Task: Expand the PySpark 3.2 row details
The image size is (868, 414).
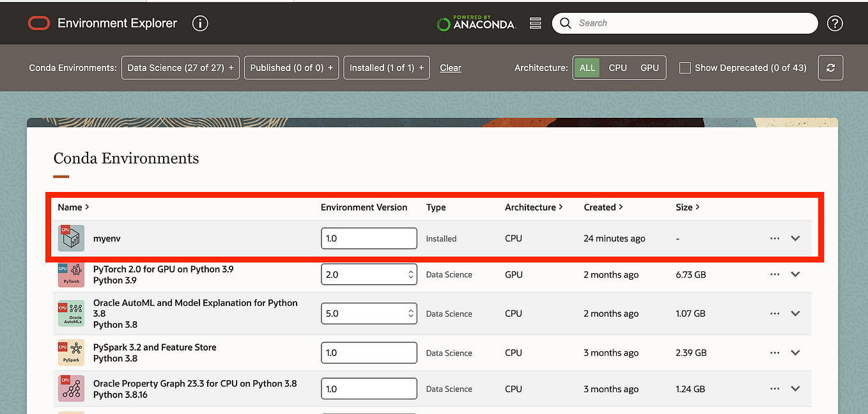Action: pos(795,353)
